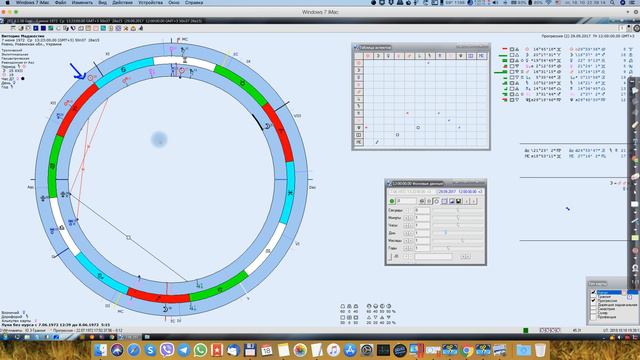Viewport: 640px width, 360px height.
Task: Toggle the Транзит chart checkbox
Action: (593, 297)
